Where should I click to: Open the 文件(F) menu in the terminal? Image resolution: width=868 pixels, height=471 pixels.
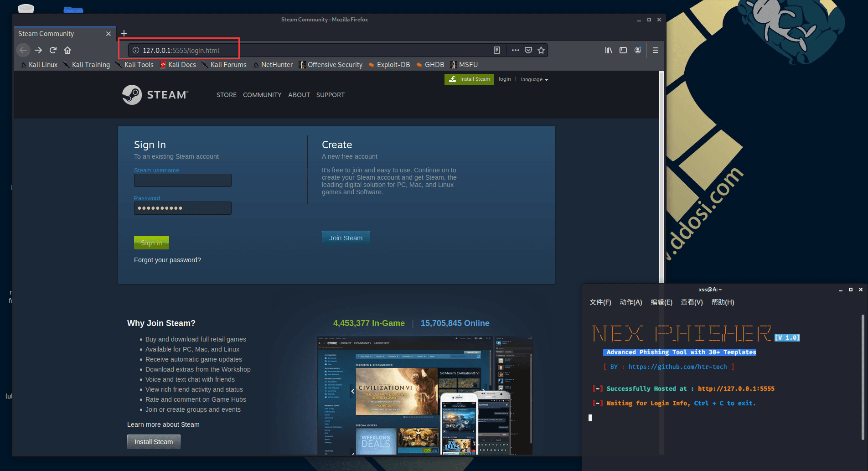pyautogui.click(x=600, y=302)
